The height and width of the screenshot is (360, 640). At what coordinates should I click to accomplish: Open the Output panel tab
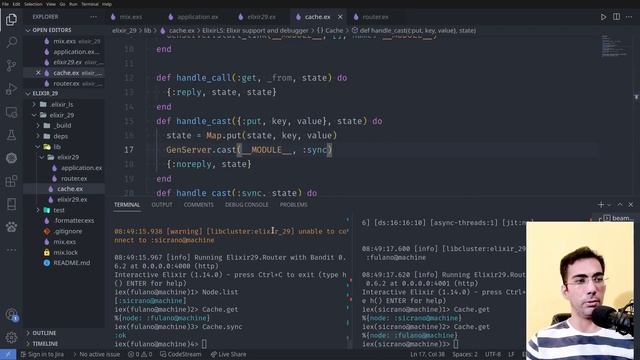point(162,204)
